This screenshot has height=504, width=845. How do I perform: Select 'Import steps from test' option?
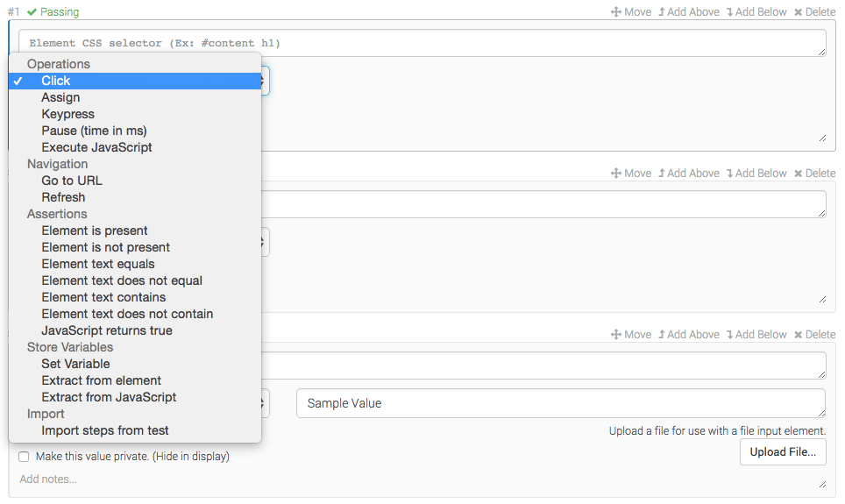pos(105,430)
